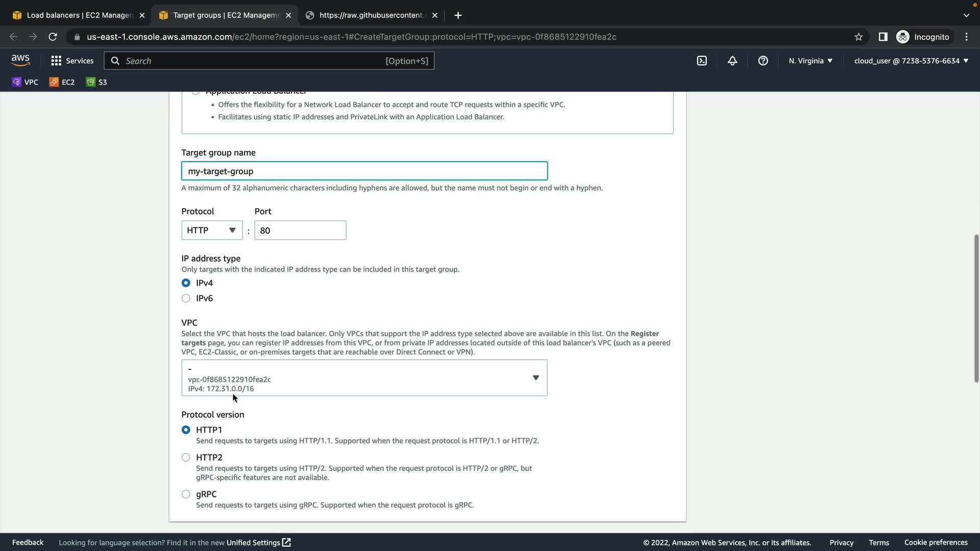
Task: Open the Services grid menu
Action: (x=72, y=61)
